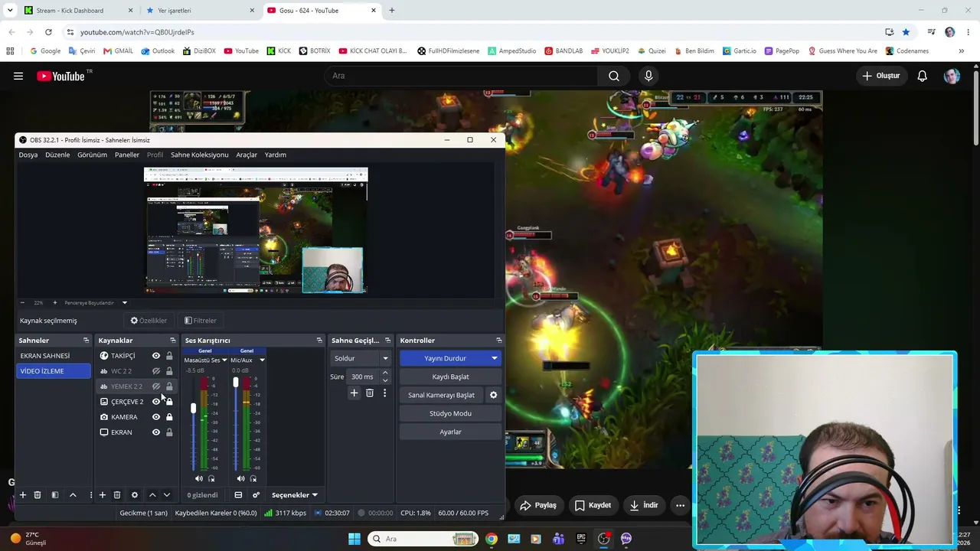Open the Araçlar menu in OBS
This screenshot has width=980, height=551.
247,155
